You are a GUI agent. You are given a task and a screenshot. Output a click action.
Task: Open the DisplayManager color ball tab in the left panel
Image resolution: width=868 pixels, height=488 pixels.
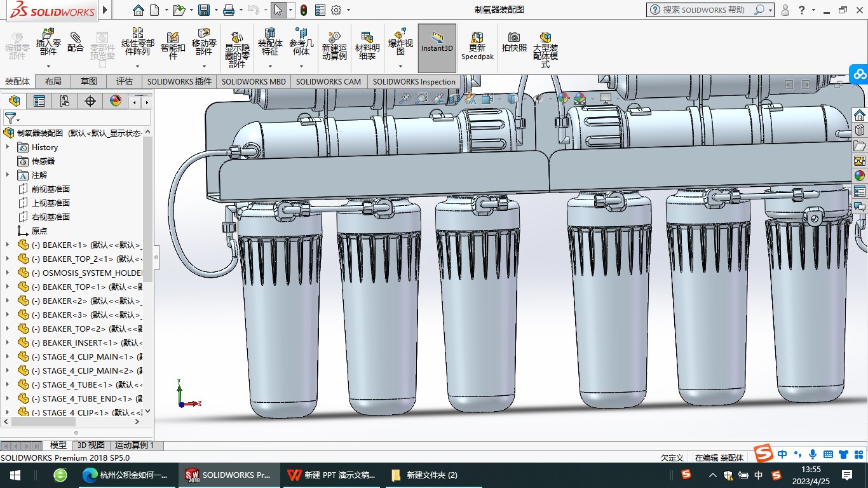click(x=115, y=101)
